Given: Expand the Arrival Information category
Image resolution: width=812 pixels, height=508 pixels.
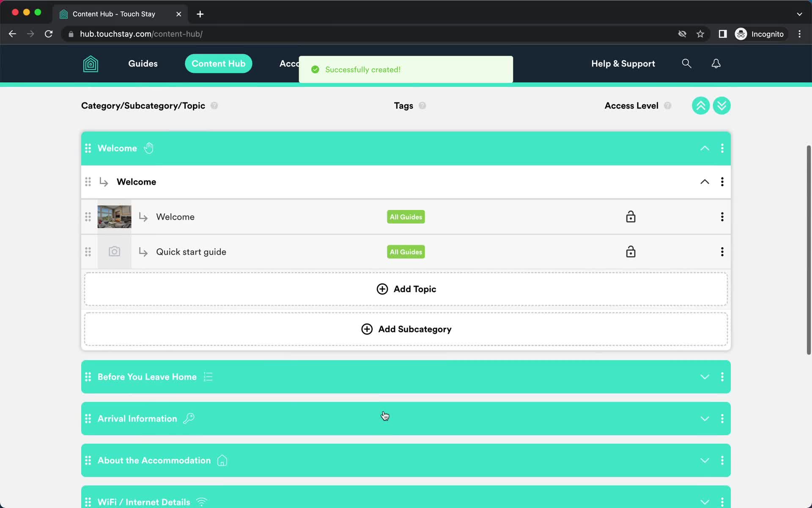Looking at the screenshot, I should 705,418.
